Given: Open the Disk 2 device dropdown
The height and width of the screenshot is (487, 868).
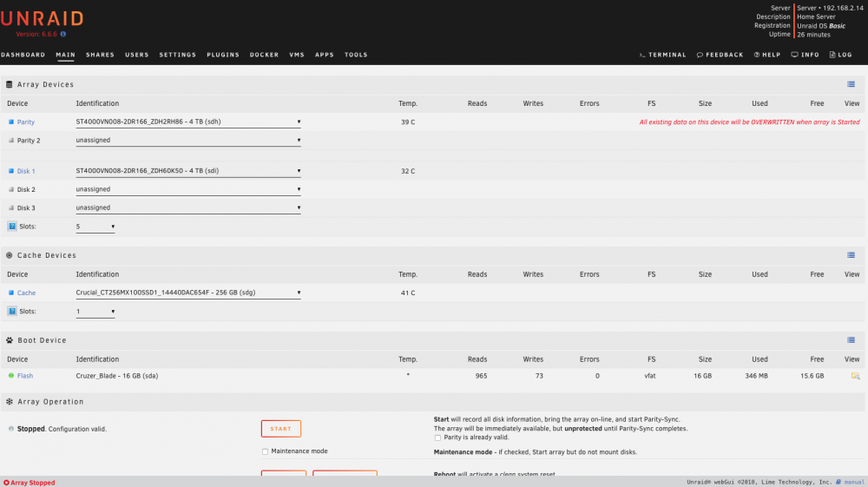Looking at the screenshot, I should click(x=188, y=189).
